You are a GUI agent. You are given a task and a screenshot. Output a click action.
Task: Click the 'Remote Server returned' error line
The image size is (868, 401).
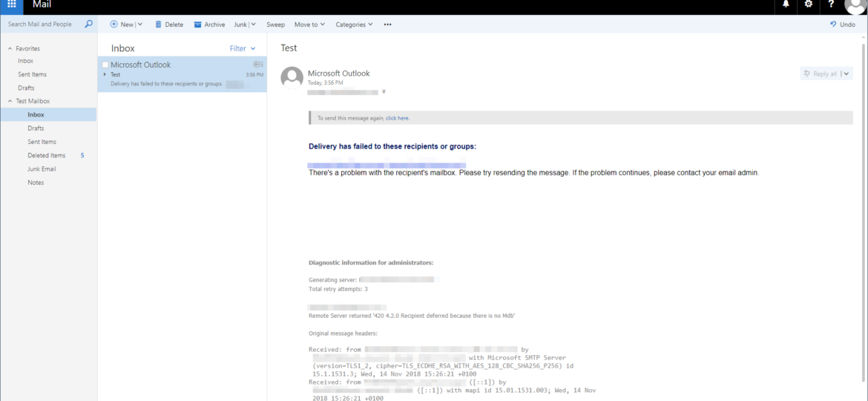pyautogui.click(x=412, y=316)
